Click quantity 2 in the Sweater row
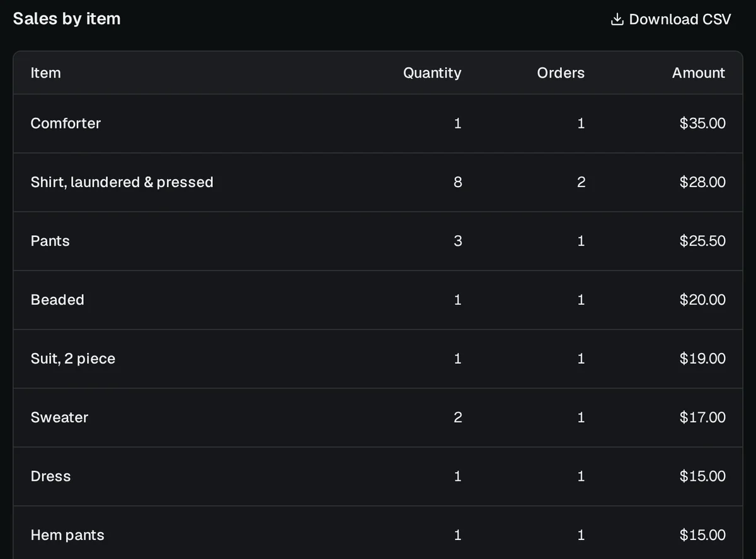Viewport: 756px width, 559px height. (x=457, y=418)
